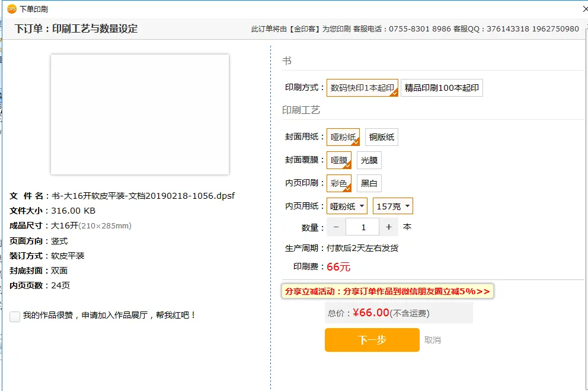Select 精品印刷100本起印 printing method
Screen dimensions: 588x391
(x=442, y=88)
